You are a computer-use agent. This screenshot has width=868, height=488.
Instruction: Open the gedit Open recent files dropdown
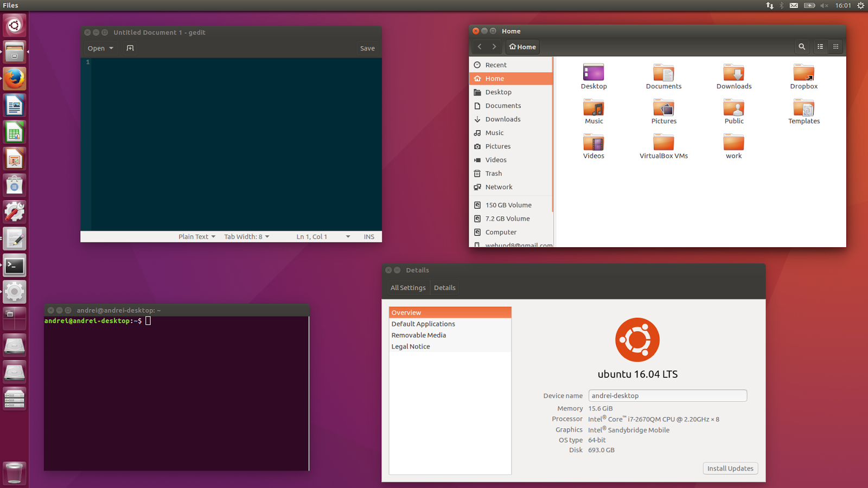click(100, 48)
